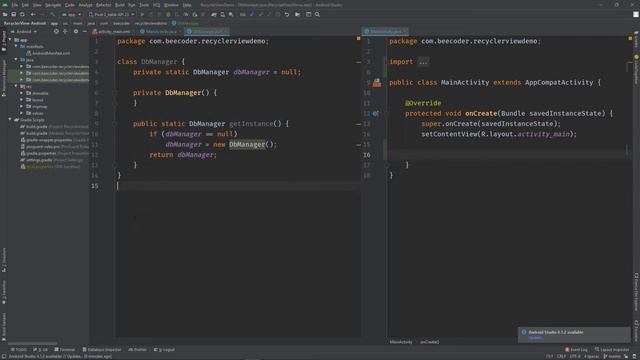640x360 pixels.
Task: Open the Analyze menu
Action: (85, 5)
